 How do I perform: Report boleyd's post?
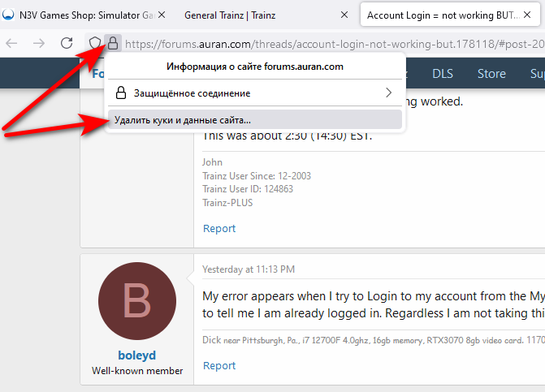click(x=219, y=365)
